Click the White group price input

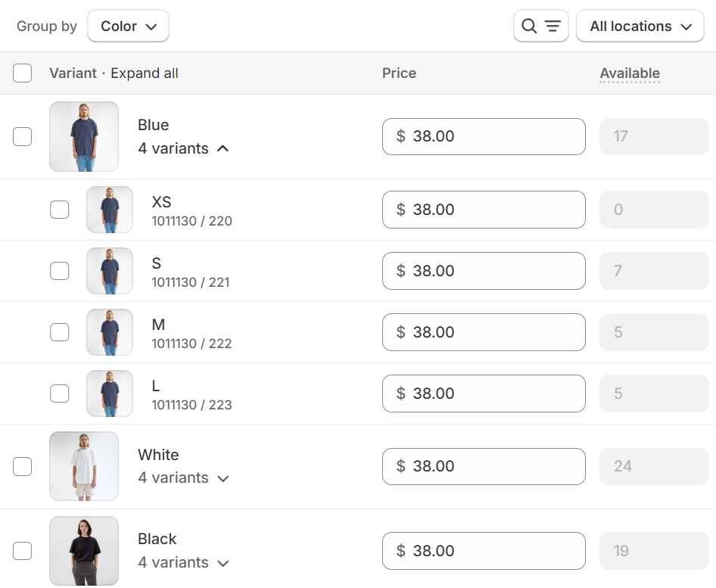[x=484, y=466]
